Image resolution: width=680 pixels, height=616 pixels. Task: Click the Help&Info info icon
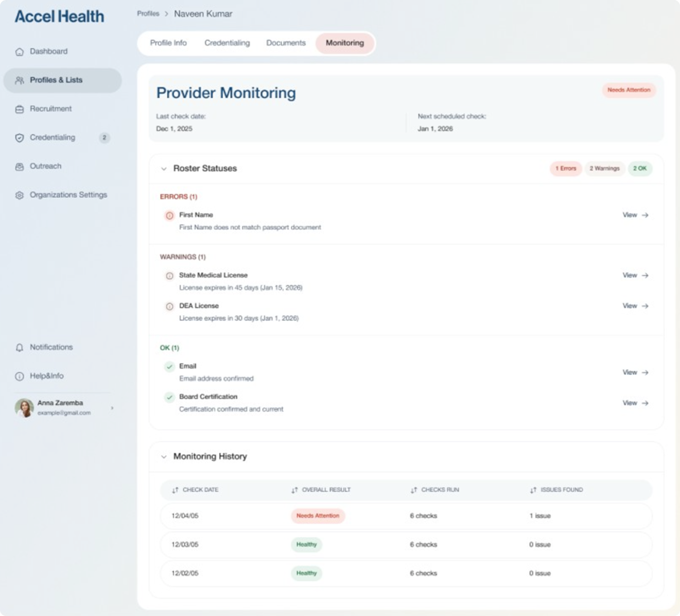pyautogui.click(x=20, y=376)
